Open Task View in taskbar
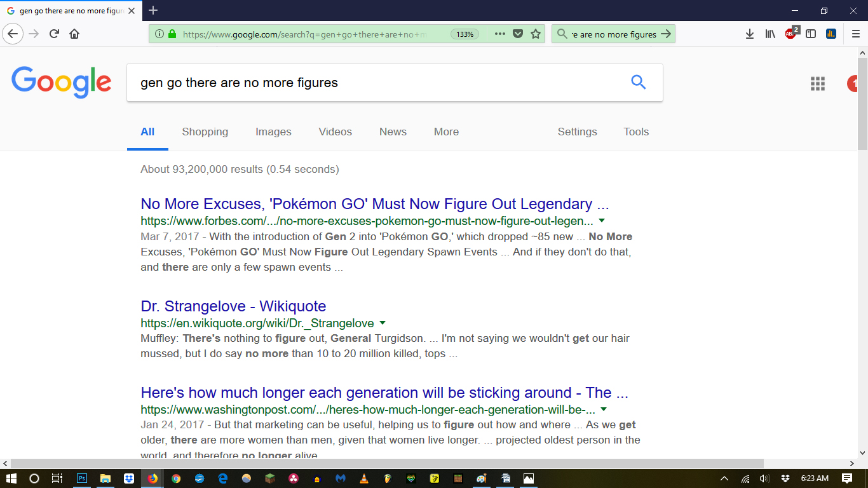868x488 pixels. coord(57,478)
